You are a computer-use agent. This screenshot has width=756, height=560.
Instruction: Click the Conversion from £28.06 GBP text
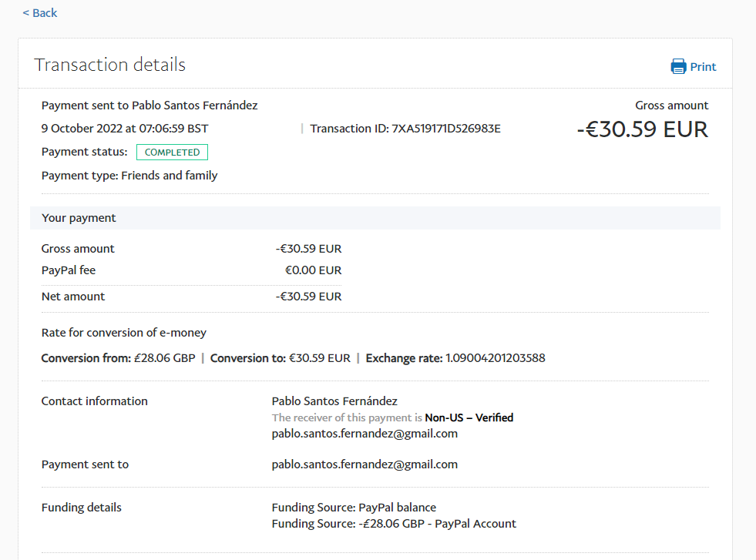(x=117, y=358)
